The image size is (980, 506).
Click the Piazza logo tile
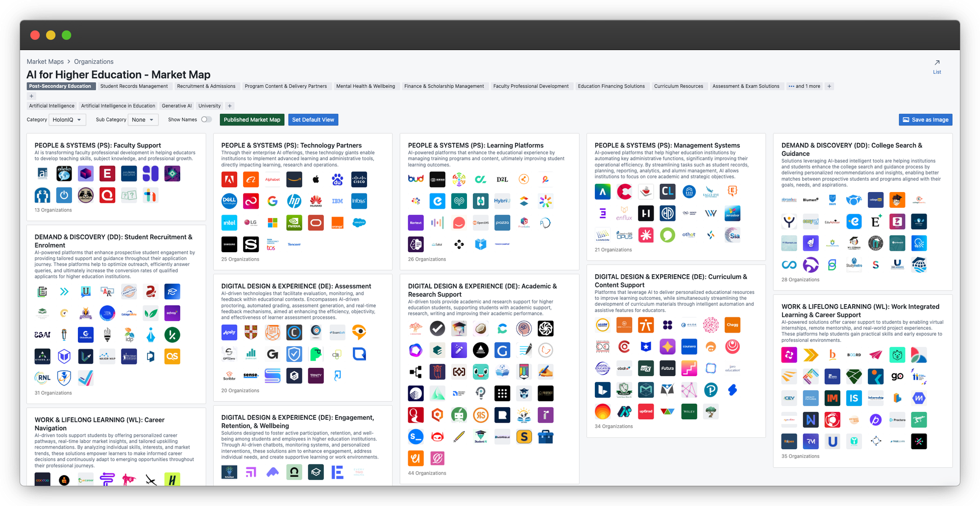[x=502, y=222]
